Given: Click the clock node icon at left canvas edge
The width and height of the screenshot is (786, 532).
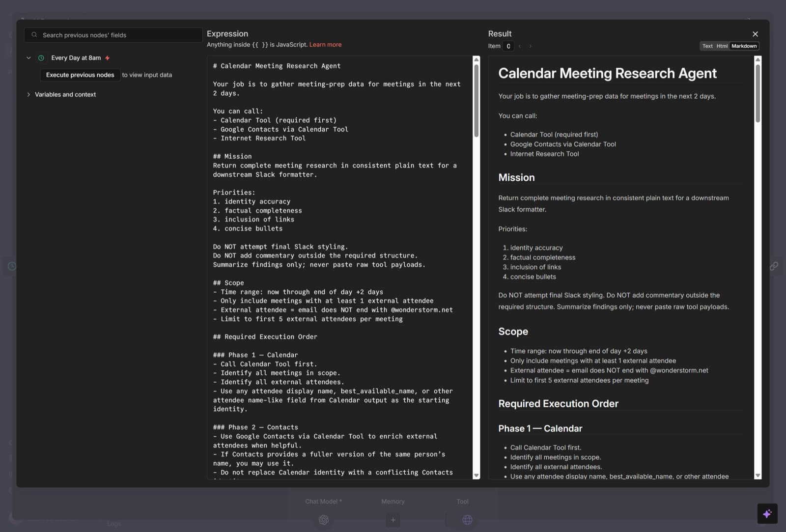Looking at the screenshot, I should coord(12,266).
